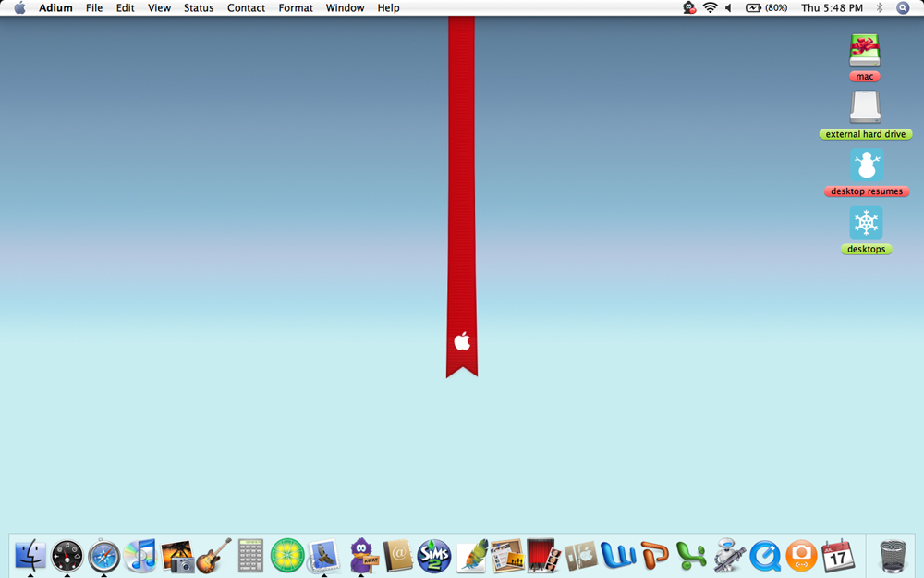Launch iTunes from the dock

140,556
